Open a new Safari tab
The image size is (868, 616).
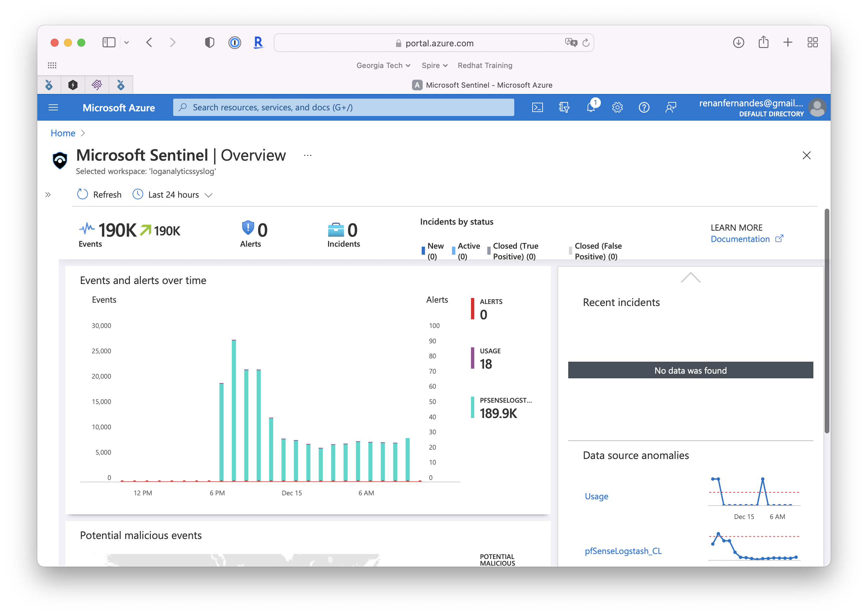787,42
